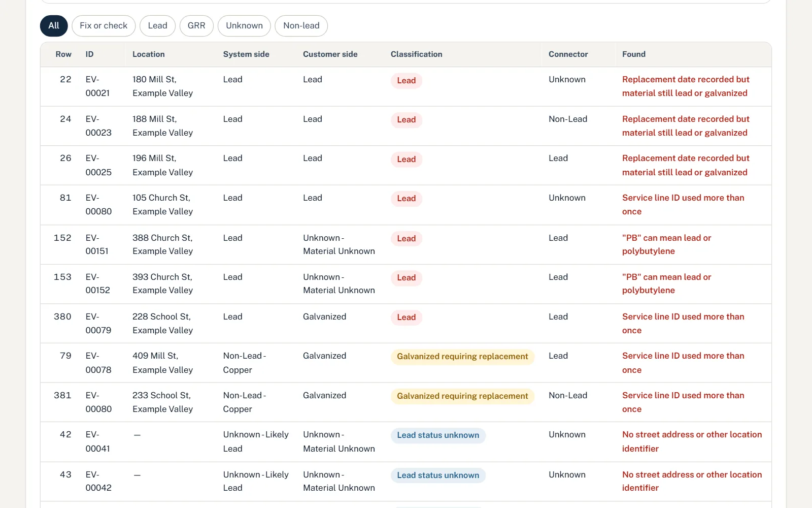The height and width of the screenshot is (508, 812).
Task: Click Galvanized requiring replacement badge row 79
Action: pyautogui.click(x=462, y=357)
